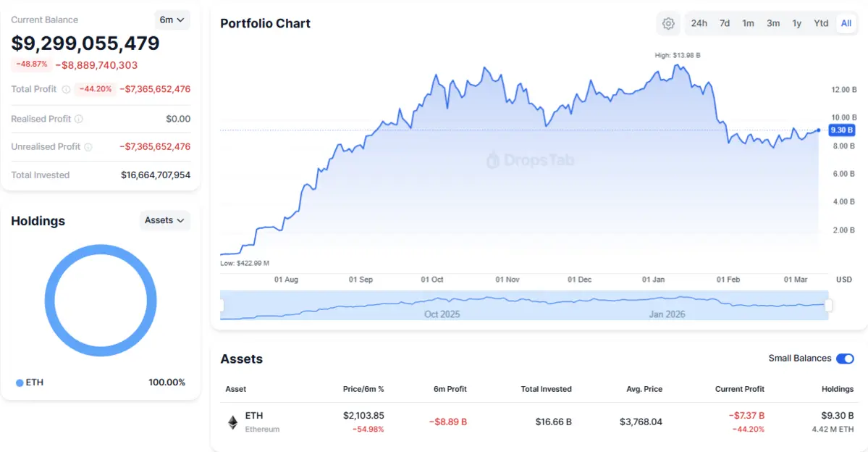
Task: Toggle the Small Balances switch
Action: [845, 359]
